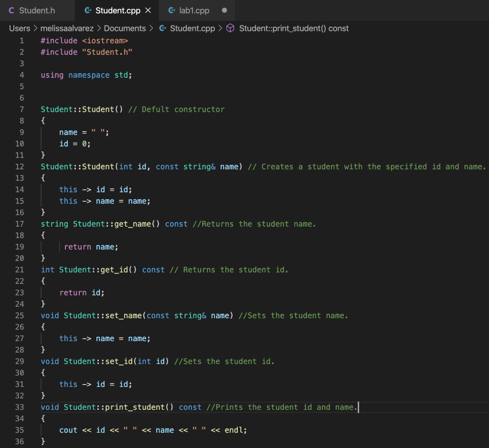Screen dimensions: 489x448
Task: Open Student::print_student() const breadcrumb
Action: (294, 28)
